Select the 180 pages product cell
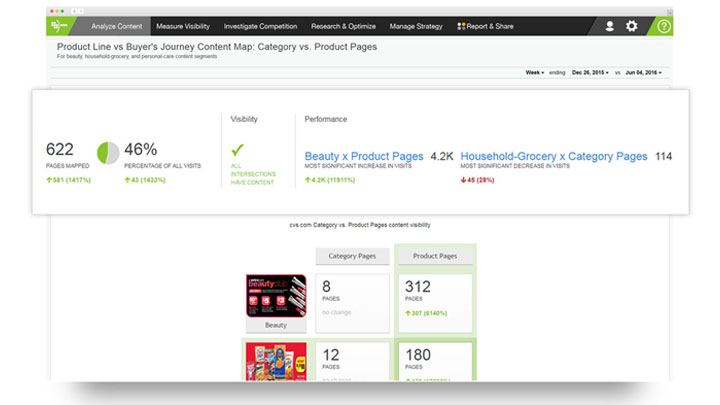This screenshot has height=405, width=720. (435, 361)
